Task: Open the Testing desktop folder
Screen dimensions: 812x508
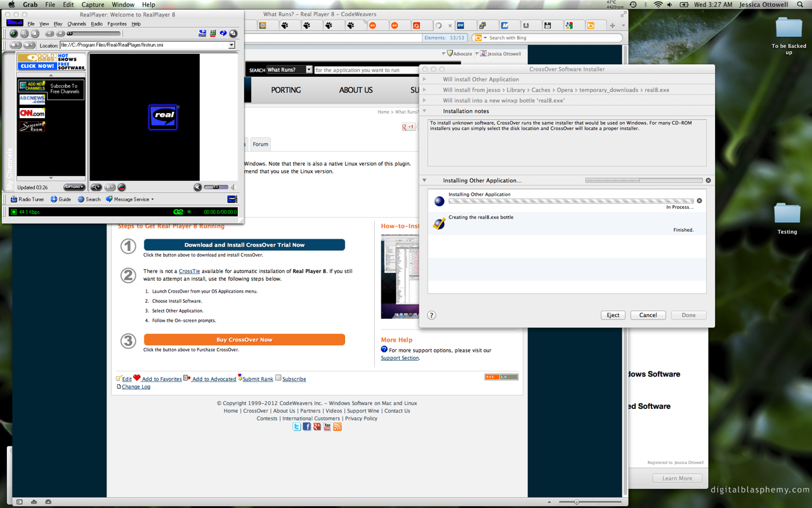Action: click(x=787, y=218)
